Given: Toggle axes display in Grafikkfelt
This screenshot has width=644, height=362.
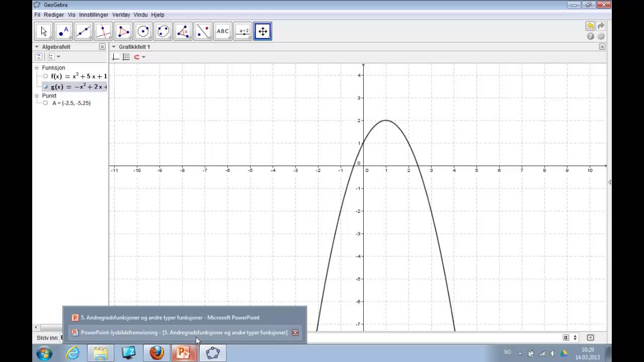Looking at the screenshot, I should pos(115,57).
